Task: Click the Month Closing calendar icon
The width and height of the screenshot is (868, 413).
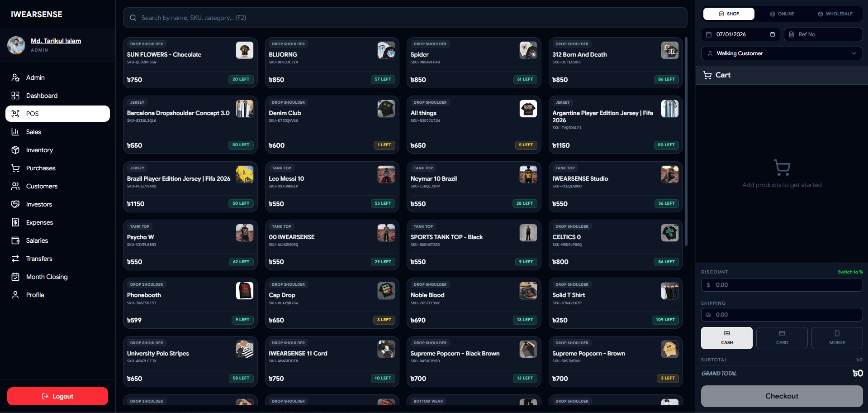Action: (15, 277)
